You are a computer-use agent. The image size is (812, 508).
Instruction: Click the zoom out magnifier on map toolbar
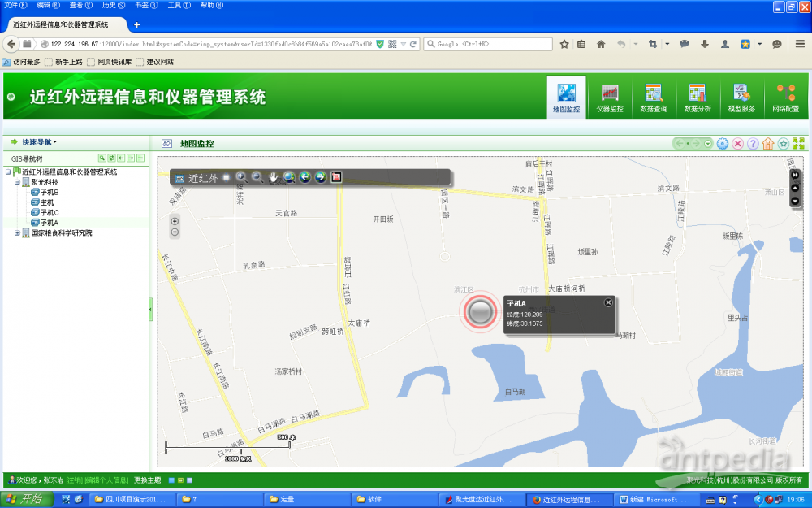257,177
